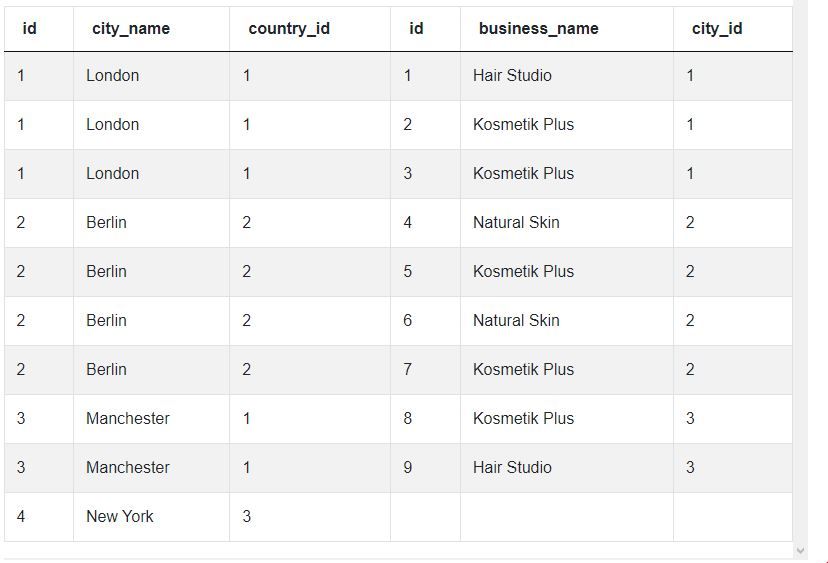Click the business id cell showing 7
Screen dimensions: 828x563
407,370
